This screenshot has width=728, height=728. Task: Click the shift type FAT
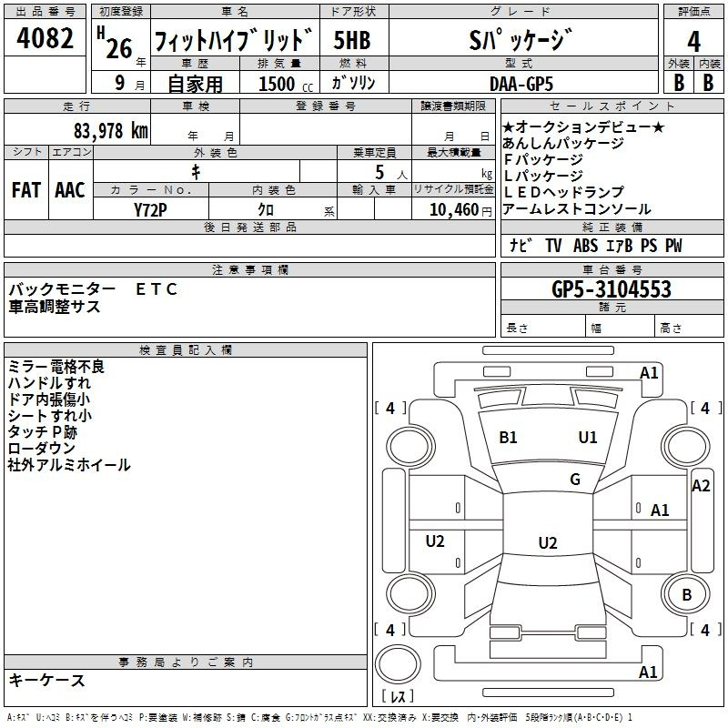26,190
